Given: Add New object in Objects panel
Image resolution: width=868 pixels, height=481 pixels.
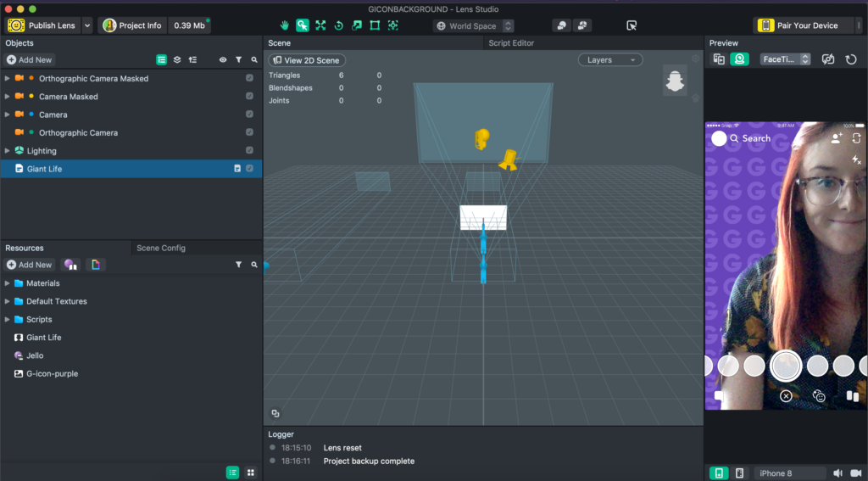Looking at the screenshot, I should click(30, 60).
